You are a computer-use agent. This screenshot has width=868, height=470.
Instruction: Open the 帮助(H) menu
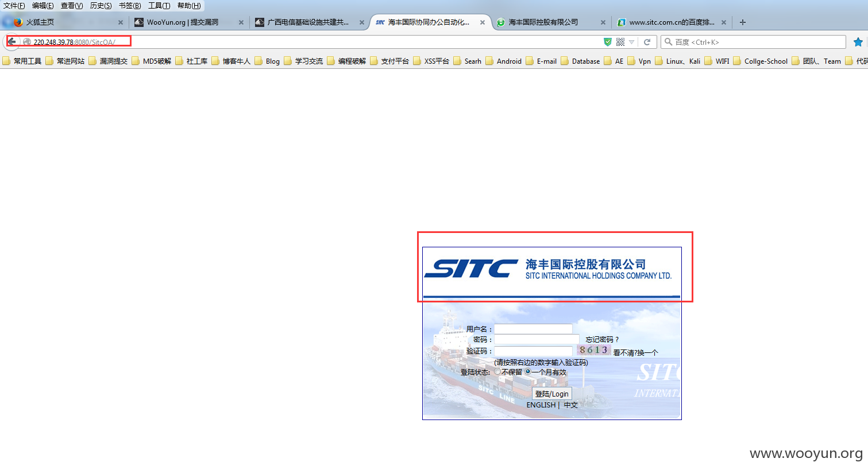click(189, 6)
